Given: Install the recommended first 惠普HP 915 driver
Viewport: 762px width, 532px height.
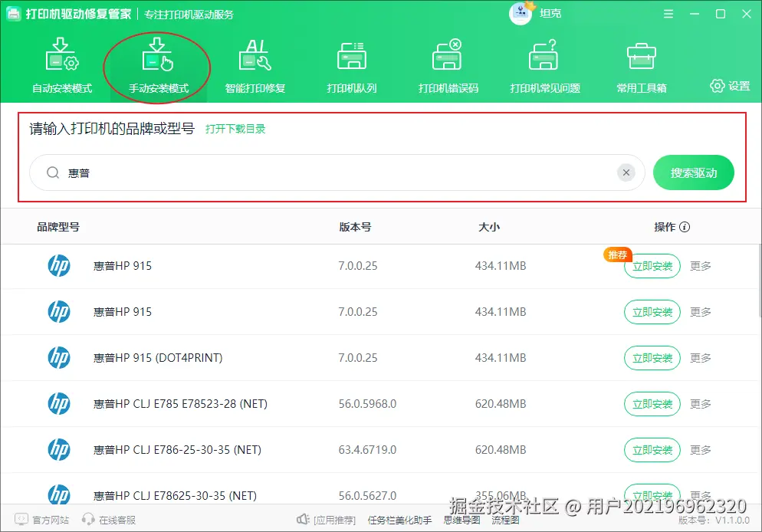Looking at the screenshot, I should pos(652,266).
